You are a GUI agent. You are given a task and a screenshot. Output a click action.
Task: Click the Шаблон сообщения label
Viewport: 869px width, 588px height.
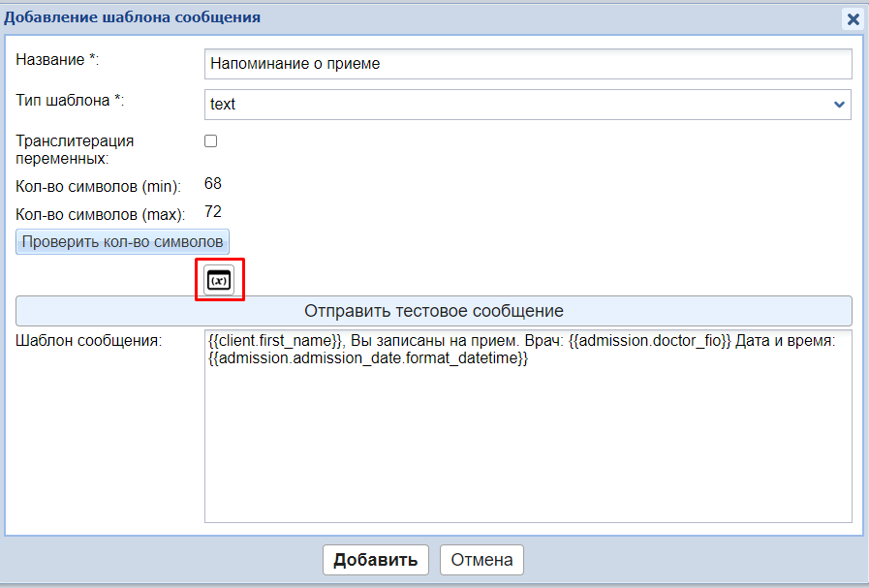click(89, 341)
